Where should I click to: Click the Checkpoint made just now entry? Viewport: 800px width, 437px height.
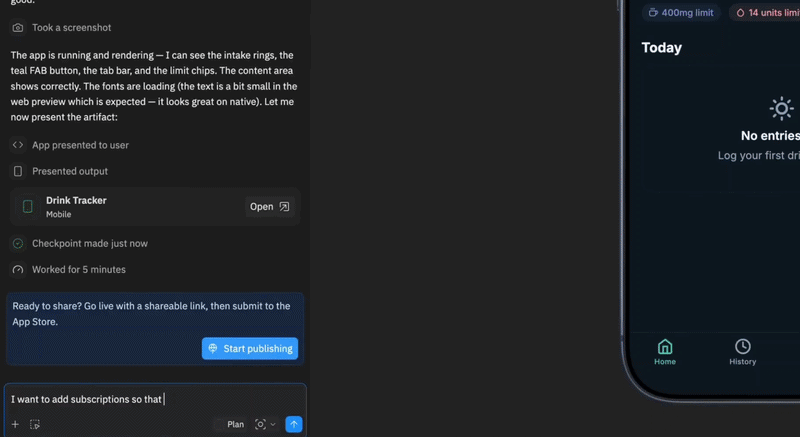[x=90, y=243]
